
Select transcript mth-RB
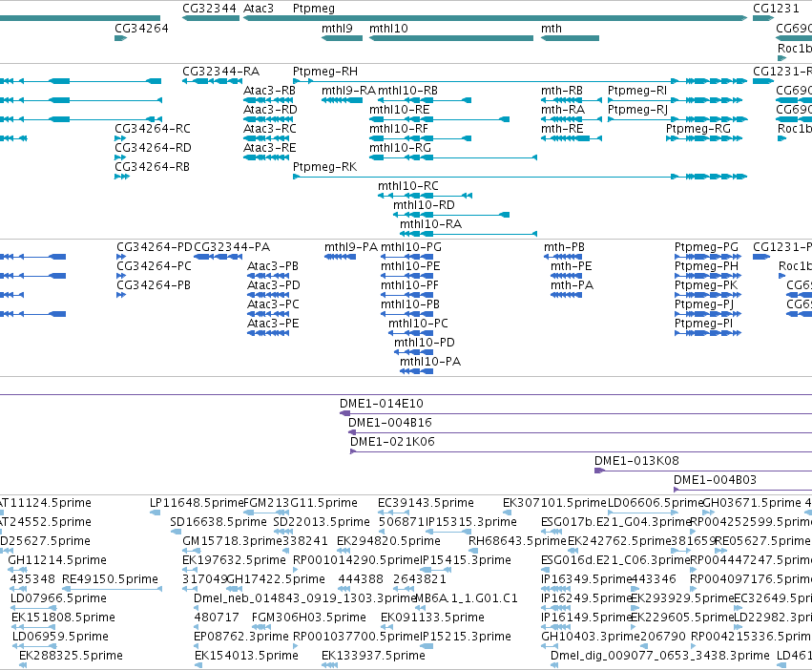tap(562, 91)
